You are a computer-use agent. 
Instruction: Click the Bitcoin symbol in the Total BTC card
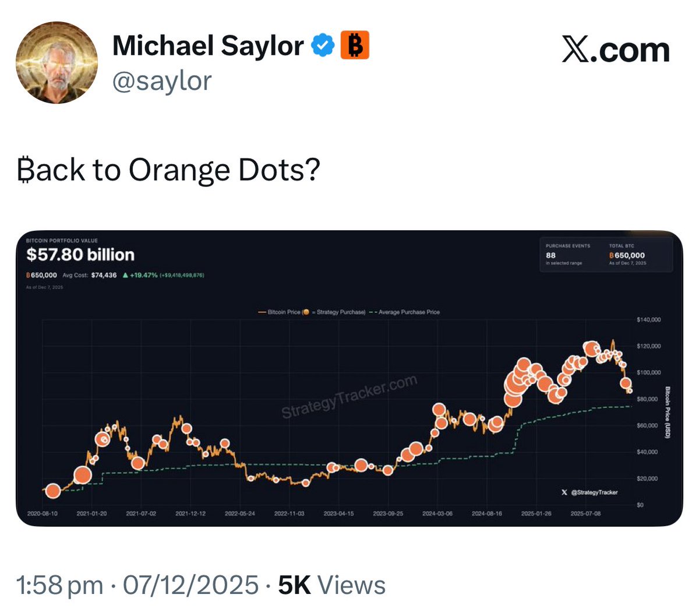(611, 255)
